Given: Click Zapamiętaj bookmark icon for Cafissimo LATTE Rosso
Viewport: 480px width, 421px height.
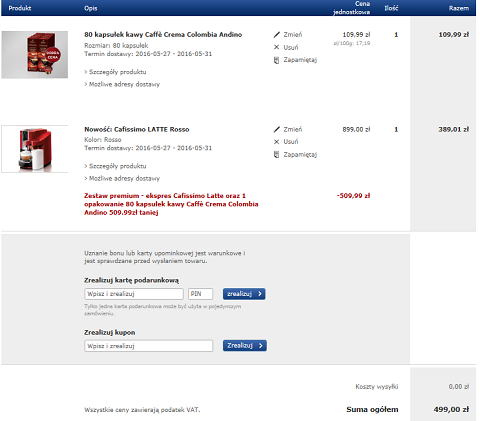Looking at the screenshot, I should [x=276, y=155].
